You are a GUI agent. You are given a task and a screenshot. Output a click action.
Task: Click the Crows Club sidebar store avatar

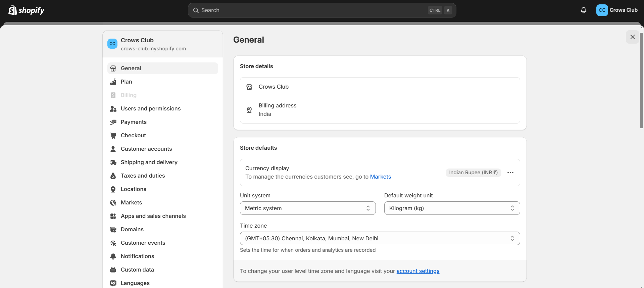112,44
